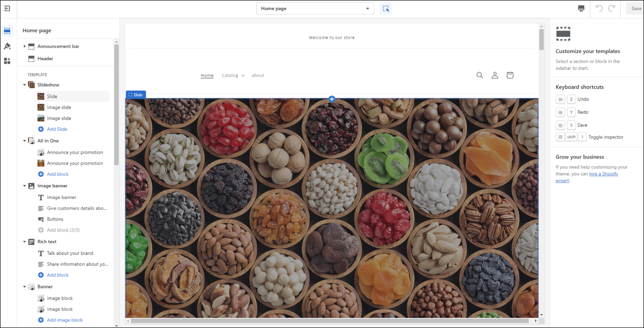The width and height of the screenshot is (644, 328).
Task: Collapse the Banner section
Action: [25, 287]
